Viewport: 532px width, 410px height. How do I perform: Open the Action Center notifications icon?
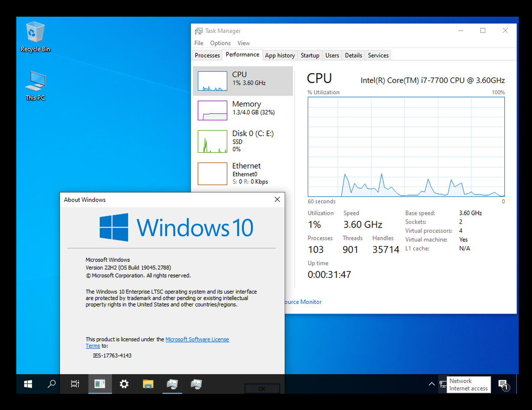pos(503,385)
